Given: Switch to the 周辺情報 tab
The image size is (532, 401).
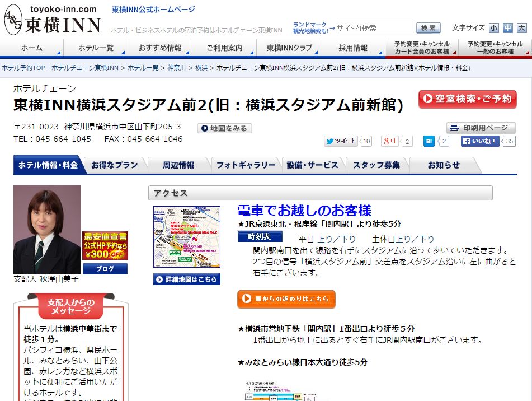Looking at the screenshot, I should tap(178, 165).
